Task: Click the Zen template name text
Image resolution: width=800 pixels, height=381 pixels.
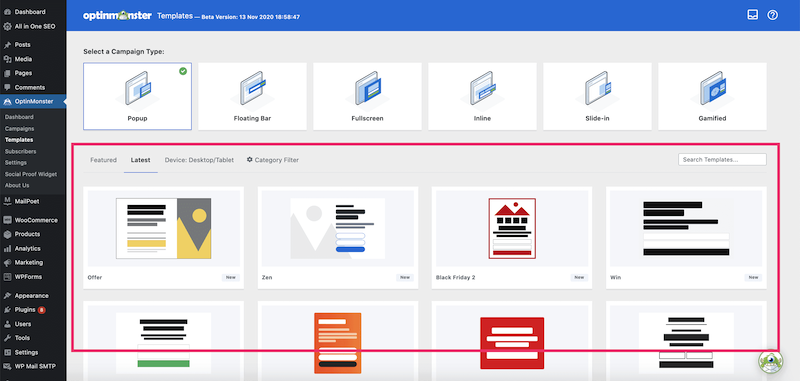Action: click(267, 277)
